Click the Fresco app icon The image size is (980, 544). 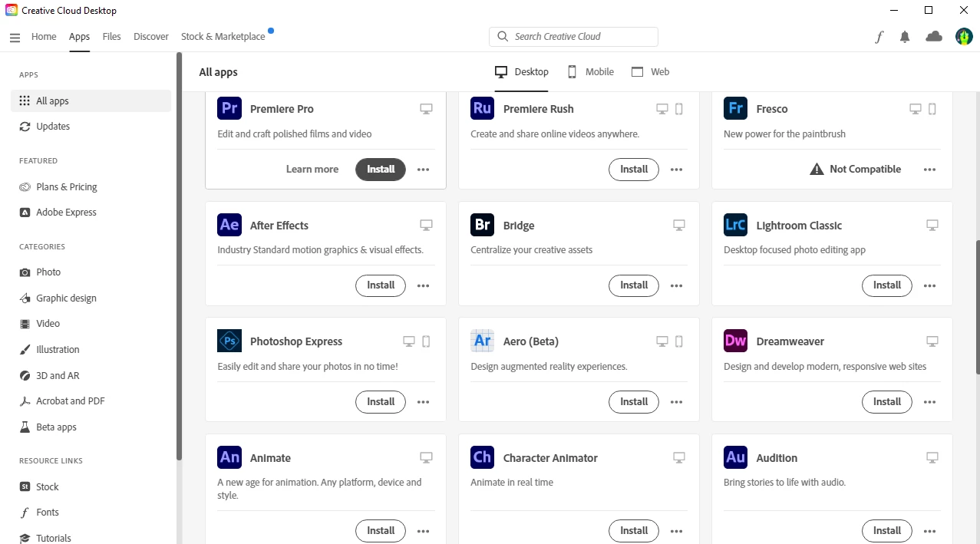736,108
